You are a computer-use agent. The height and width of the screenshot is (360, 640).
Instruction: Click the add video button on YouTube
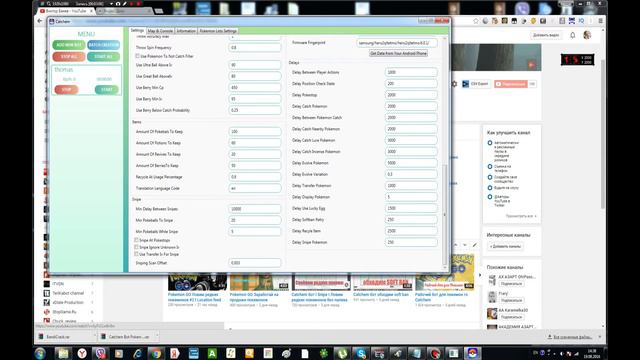pyautogui.click(x=546, y=36)
